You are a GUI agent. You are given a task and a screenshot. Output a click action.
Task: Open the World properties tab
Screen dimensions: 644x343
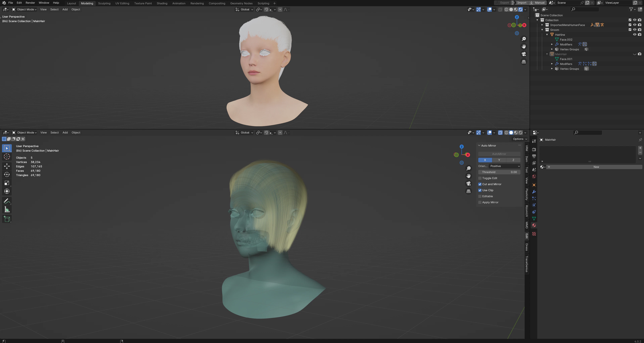534,176
